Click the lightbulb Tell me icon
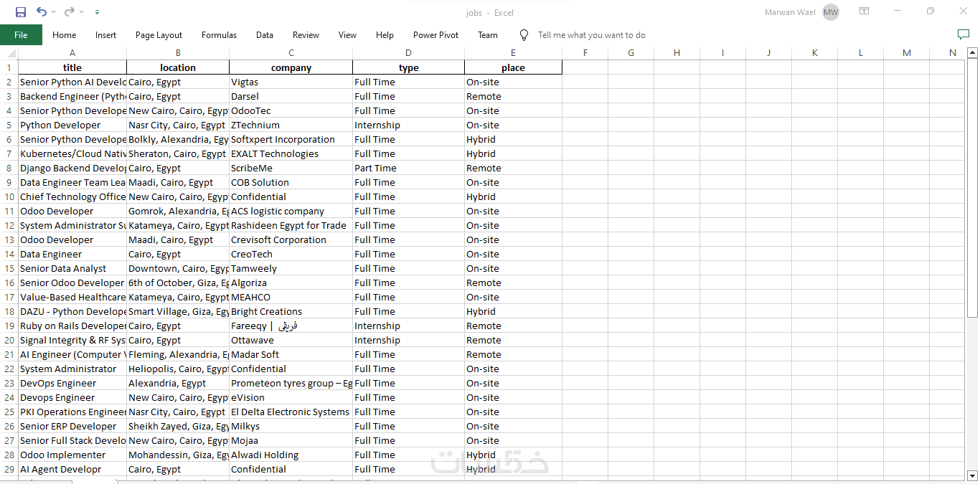Screen dimensions: 980x484 click(x=524, y=34)
